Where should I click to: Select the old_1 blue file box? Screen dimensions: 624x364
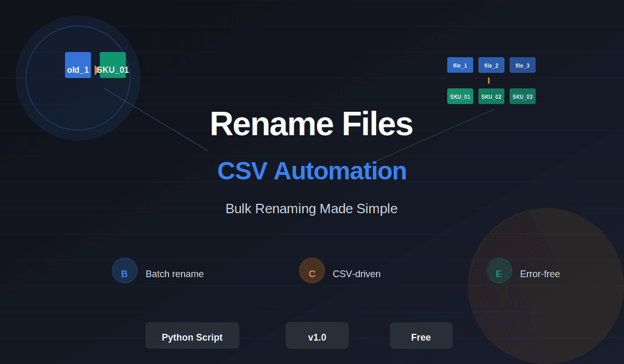(x=78, y=65)
